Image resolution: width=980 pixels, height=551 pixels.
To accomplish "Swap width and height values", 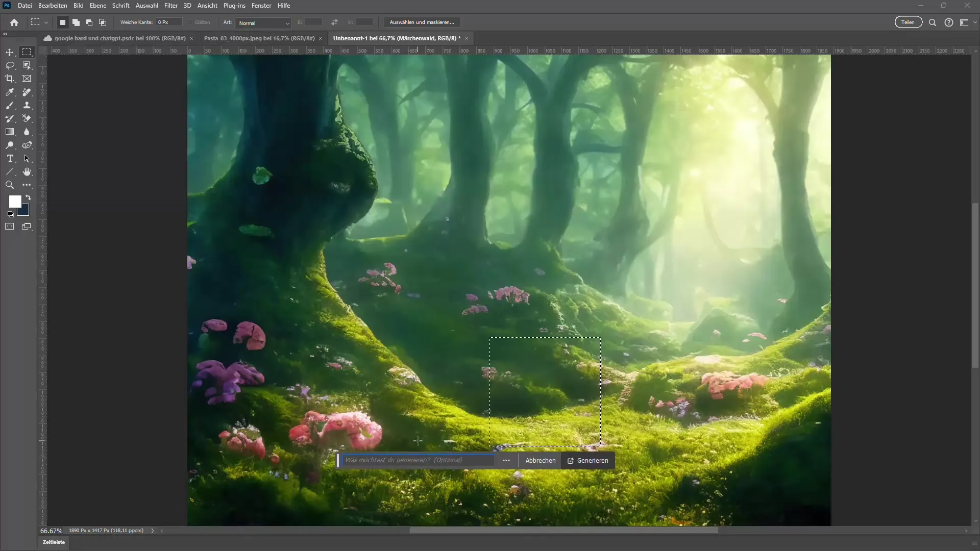I will pyautogui.click(x=334, y=22).
